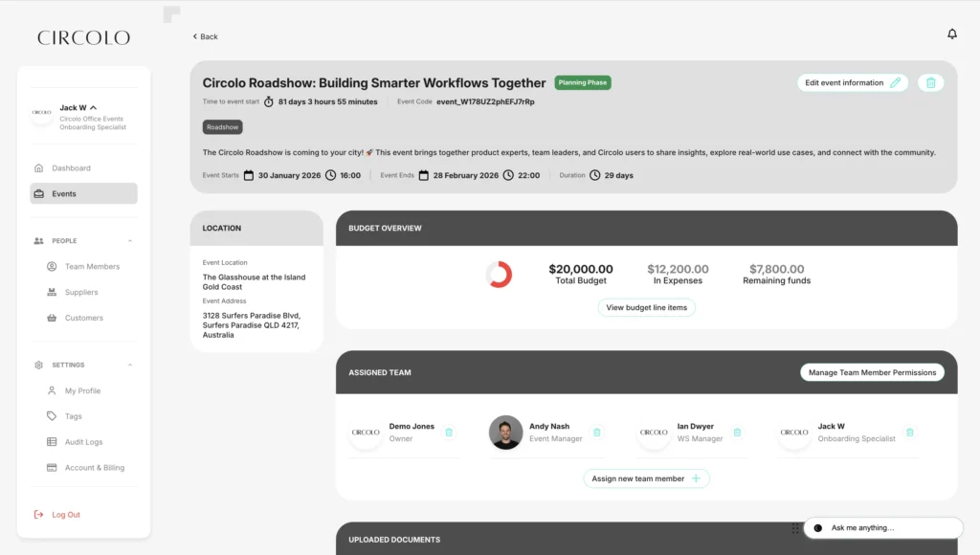This screenshot has height=555, width=980.
Task: Open the Dashboard page
Action: [x=71, y=168]
